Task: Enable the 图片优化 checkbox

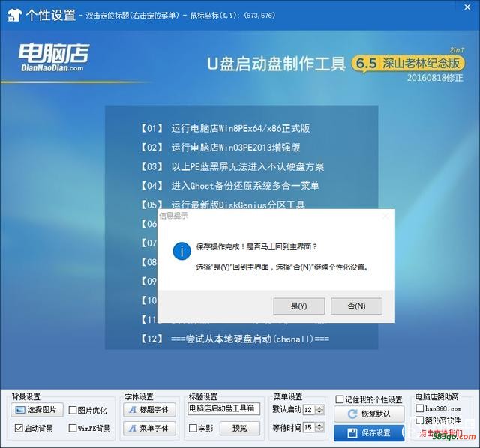Action: [73, 410]
